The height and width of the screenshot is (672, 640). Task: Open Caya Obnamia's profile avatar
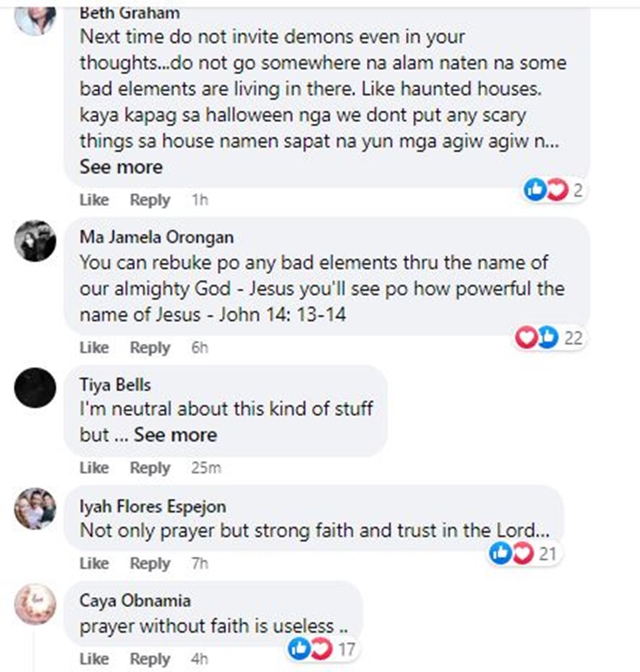(x=35, y=604)
